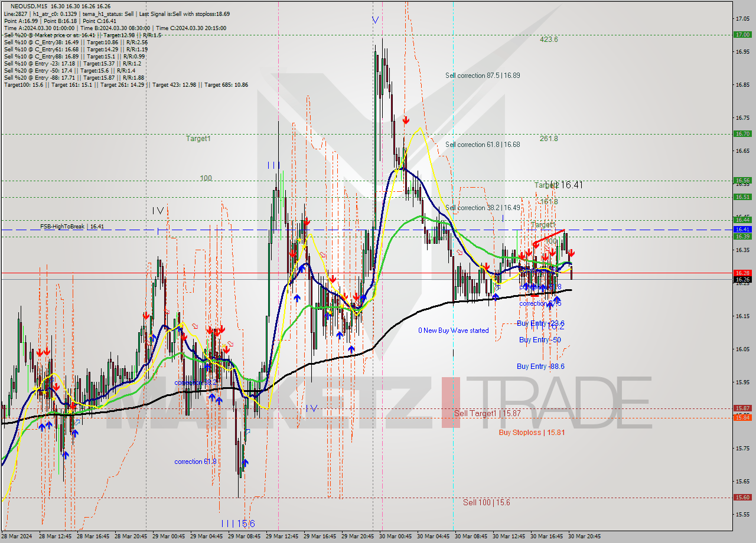Click the 'Target100: 15.6' targets summary line
Image resolution: width=756 pixels, height=543 pixels.
tap(126, 84)
